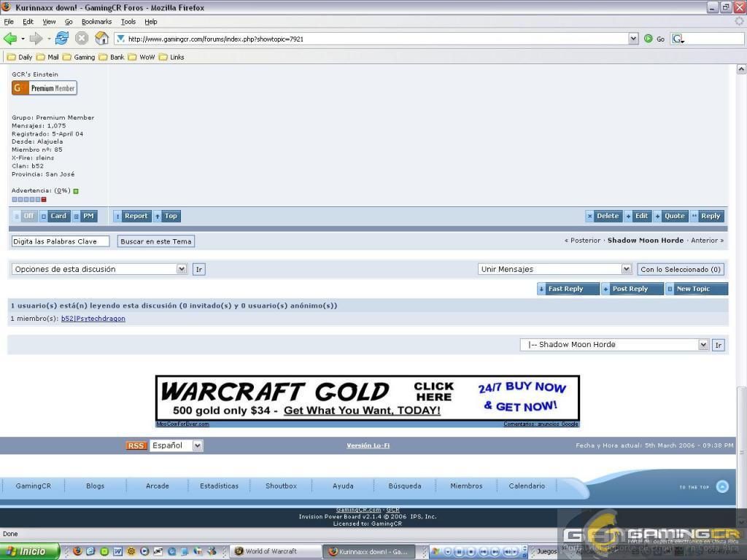The width and height of the screenshot is (747, 560).
Task: Click Ir button next to Opciones de esta discusión
Action: tap(198, 270)
